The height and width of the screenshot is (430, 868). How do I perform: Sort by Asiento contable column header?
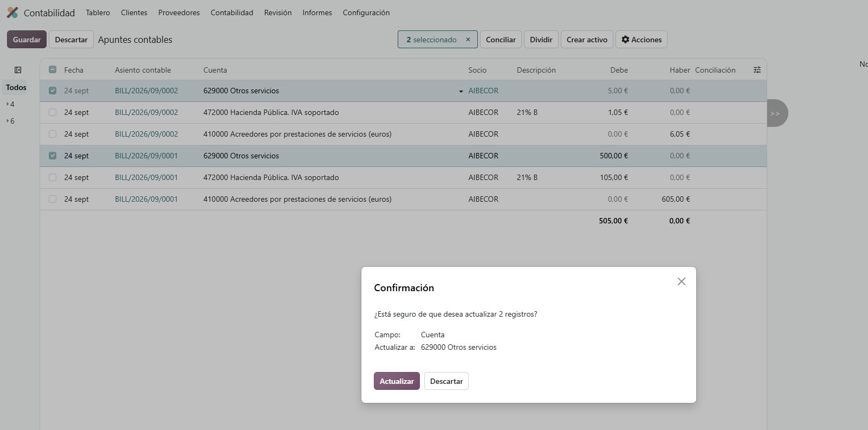(142, 70)
